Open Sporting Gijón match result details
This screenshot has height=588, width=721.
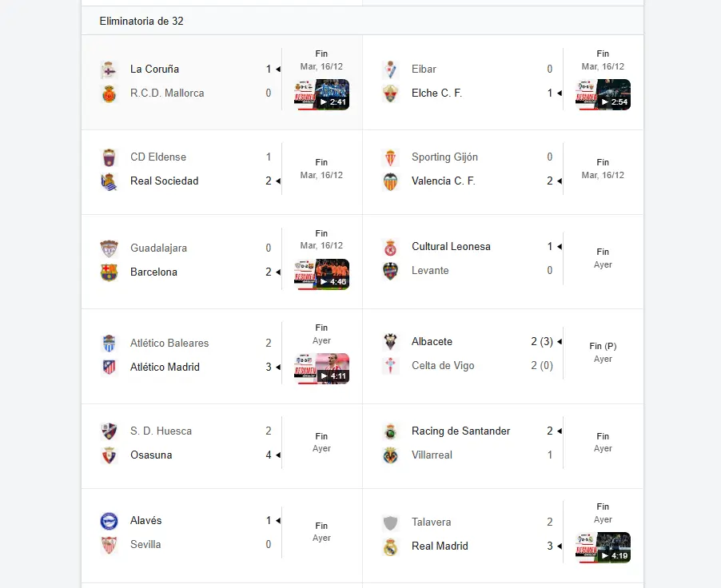(x=444, y=157)
